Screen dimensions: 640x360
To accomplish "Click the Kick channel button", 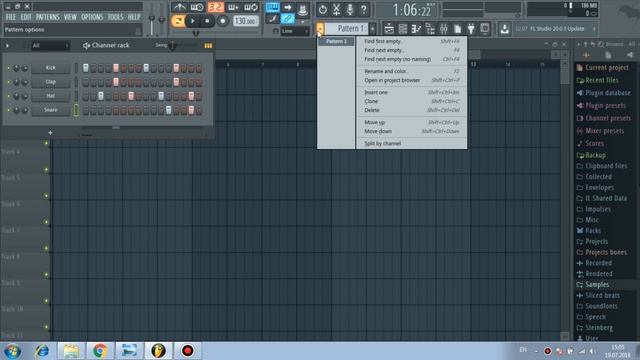I will pos(51,68).
